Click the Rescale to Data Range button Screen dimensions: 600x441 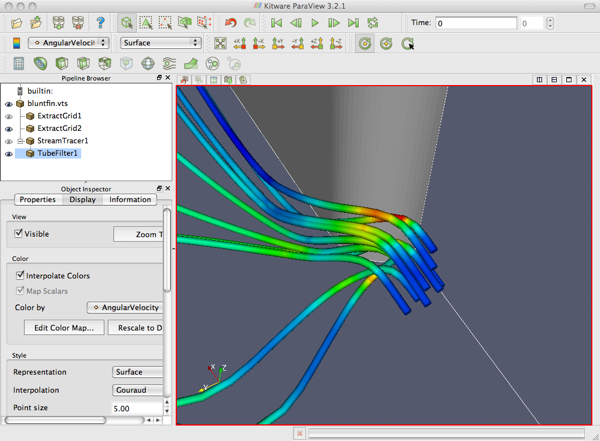coord(136,328)
